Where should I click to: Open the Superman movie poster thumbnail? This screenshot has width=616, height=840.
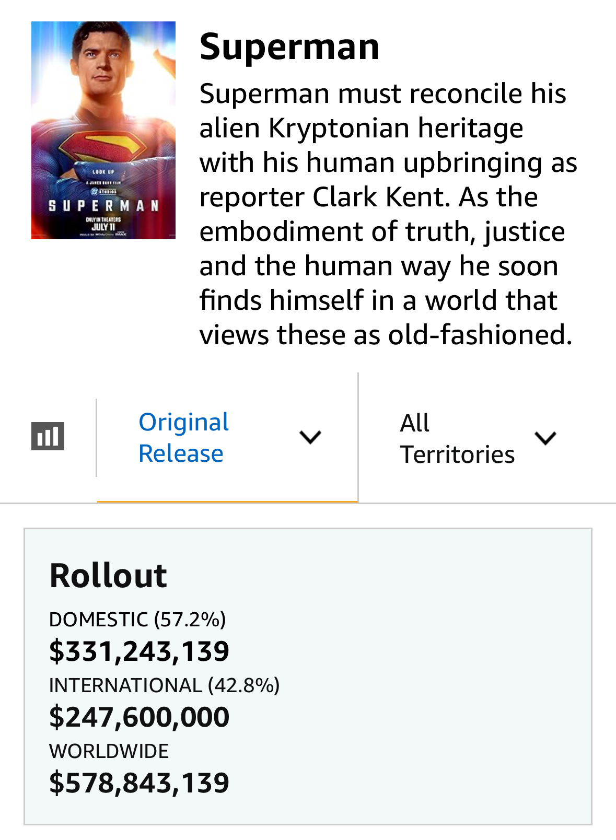[103, 130]
